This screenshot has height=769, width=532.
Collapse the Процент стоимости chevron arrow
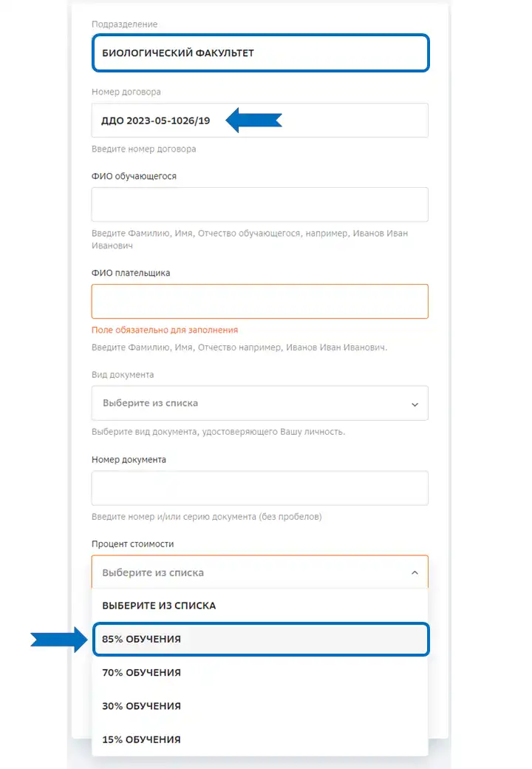click(x=415, y=573)
